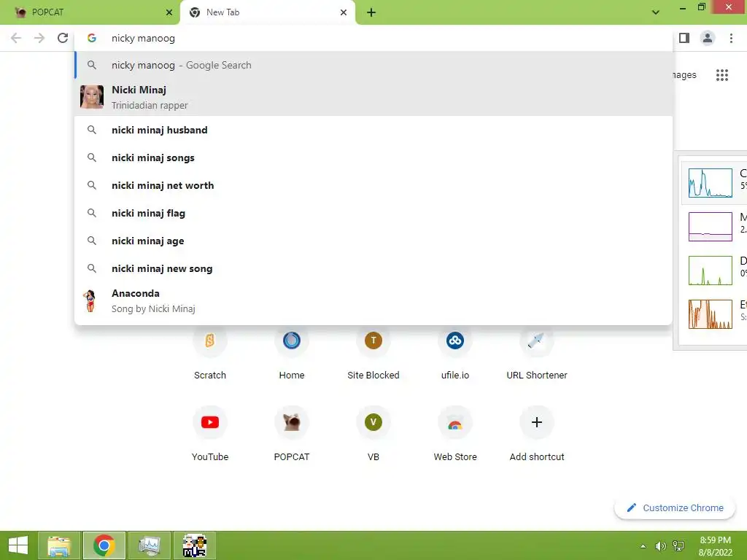Open the Home shortcut
This screenshot has width=747, height=560.
click(x=292, y=351)
